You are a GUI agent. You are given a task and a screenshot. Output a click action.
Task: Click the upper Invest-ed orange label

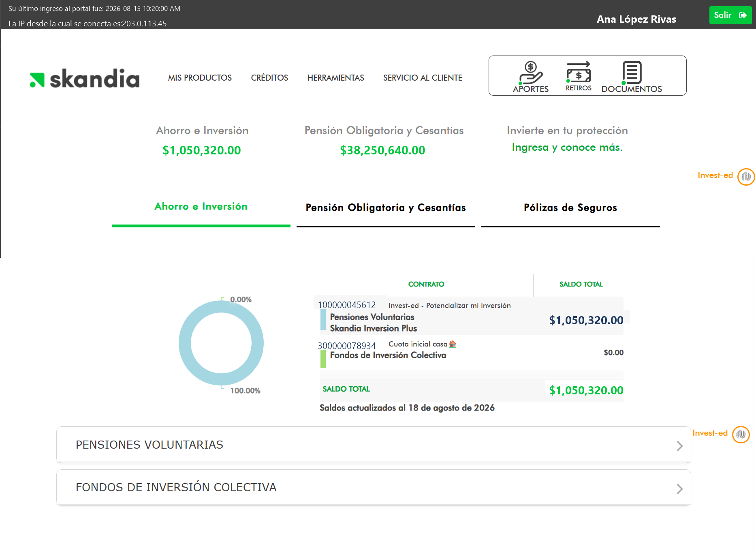pos(715,175)
